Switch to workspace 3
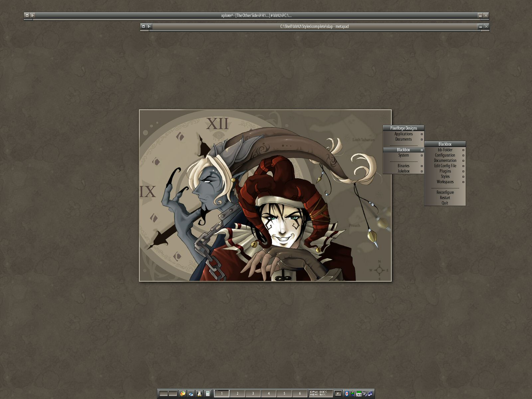This screenshot has height=399, width=532. 253,393
